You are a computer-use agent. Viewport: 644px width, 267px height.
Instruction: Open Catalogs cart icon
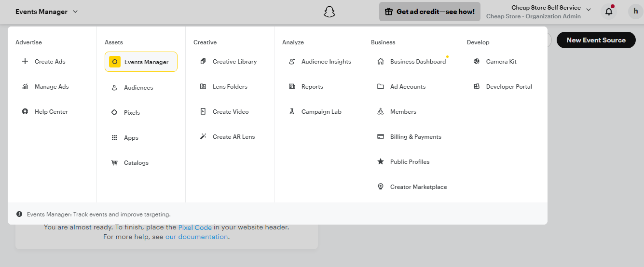pos(114,163)
